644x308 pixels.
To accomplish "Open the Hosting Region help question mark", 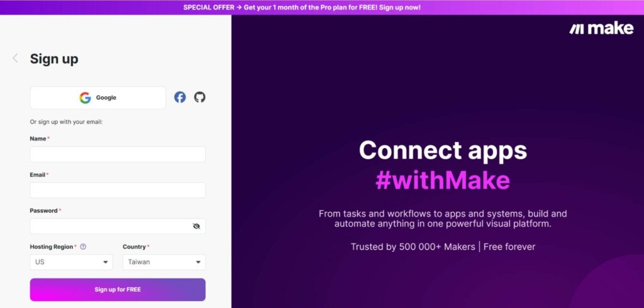I will pos(83,247).
